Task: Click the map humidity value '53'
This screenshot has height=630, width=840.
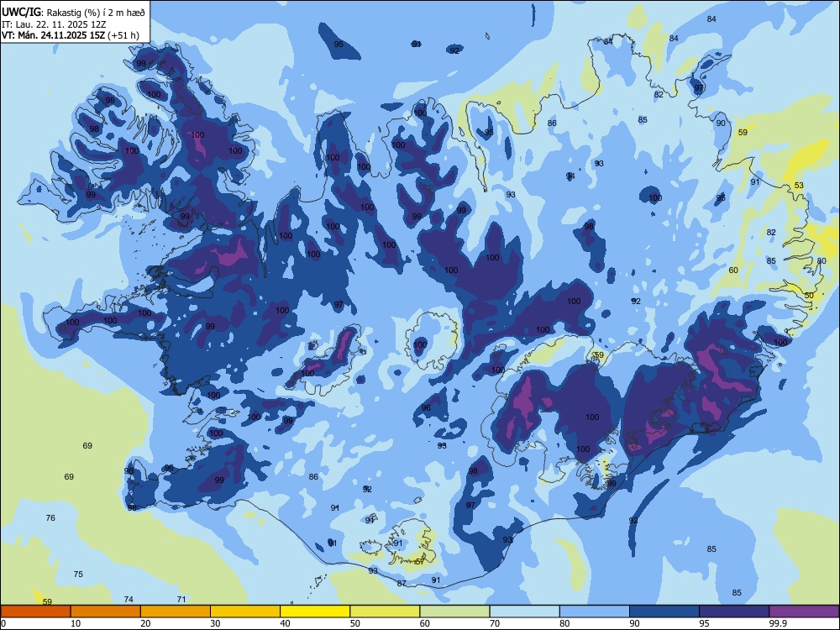Action: pos(799,186)
